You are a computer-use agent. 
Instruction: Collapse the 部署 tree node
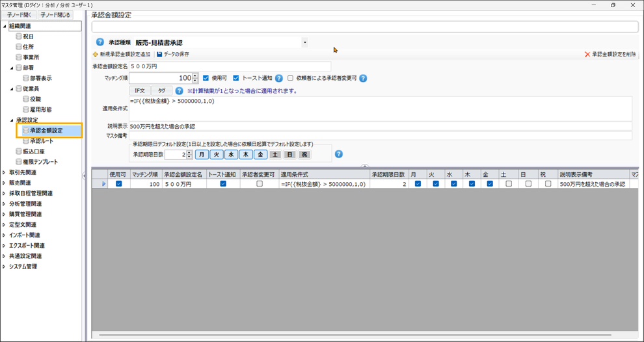tap(12, 68)
